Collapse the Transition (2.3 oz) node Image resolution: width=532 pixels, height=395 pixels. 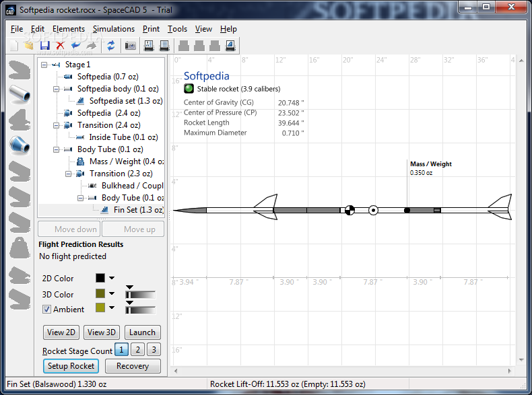coord(69,174)
